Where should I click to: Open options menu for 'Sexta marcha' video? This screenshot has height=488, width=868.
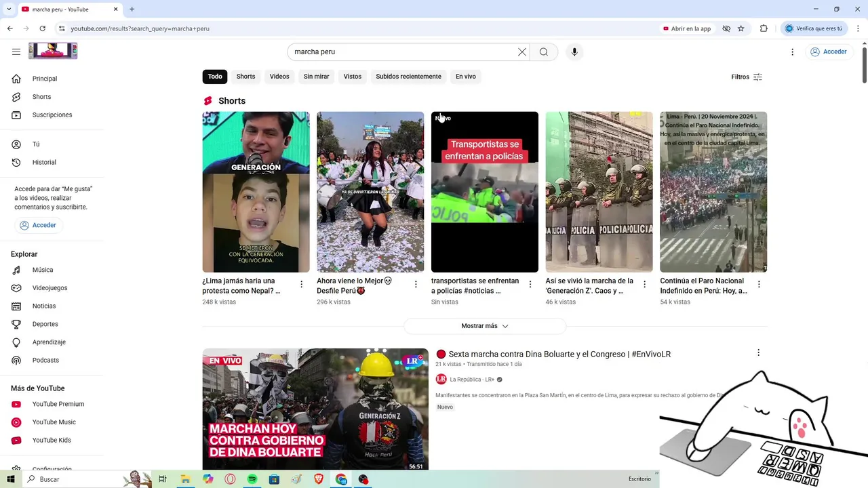[x=758, y=353]
